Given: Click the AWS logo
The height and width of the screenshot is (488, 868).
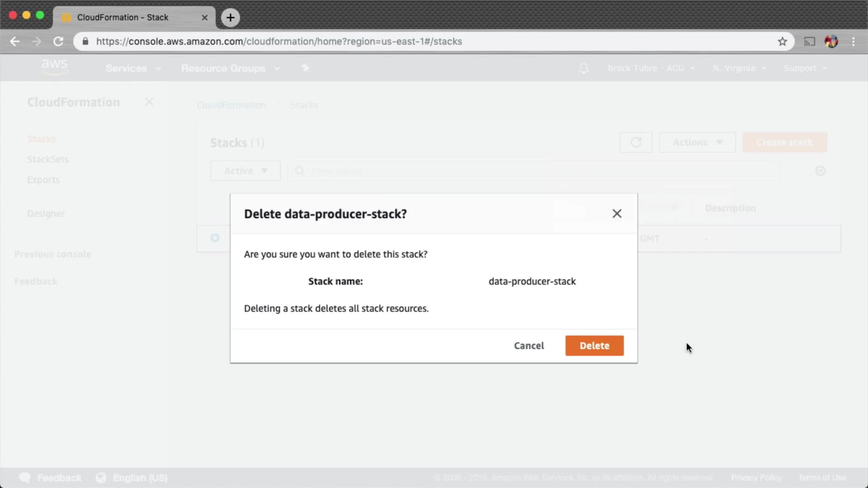Looking at the screenshot, I should coord(54,67).
